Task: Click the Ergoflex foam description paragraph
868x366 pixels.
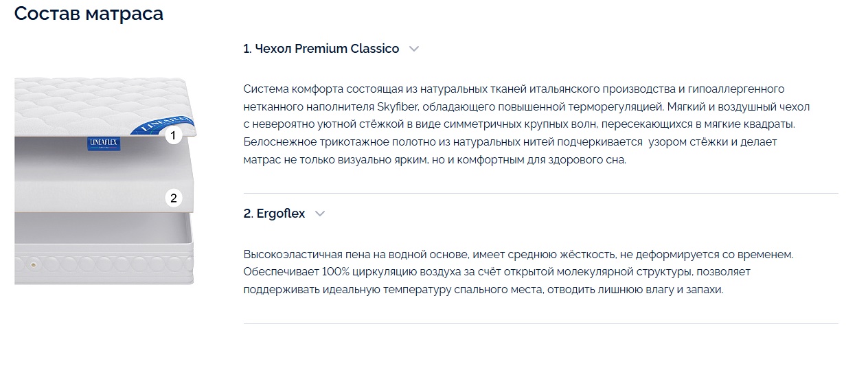Action: (518, 272)
